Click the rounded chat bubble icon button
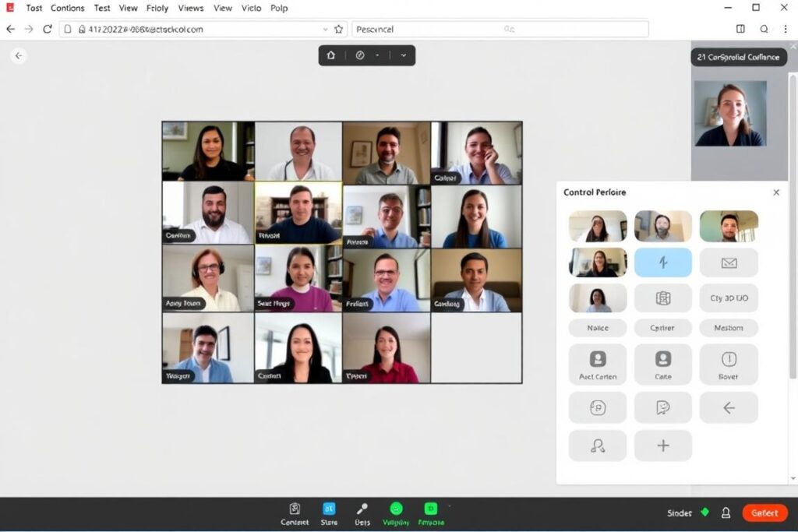 (598, 407)
